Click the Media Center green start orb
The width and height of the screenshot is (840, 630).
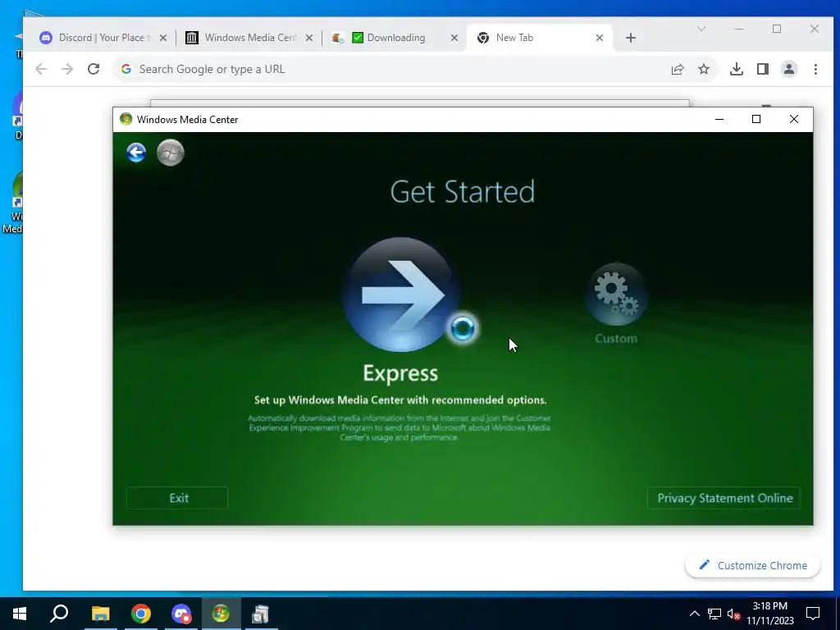171,153
